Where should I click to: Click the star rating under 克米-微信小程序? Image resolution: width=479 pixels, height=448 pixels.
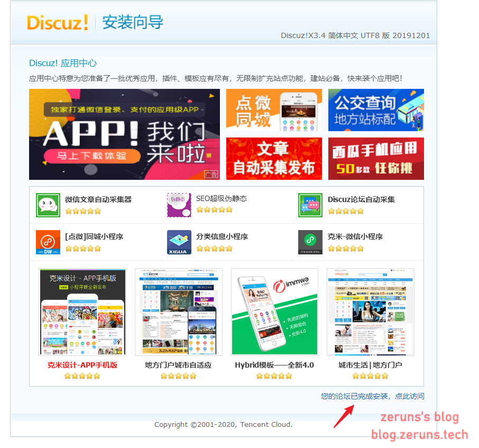(346, 249)
